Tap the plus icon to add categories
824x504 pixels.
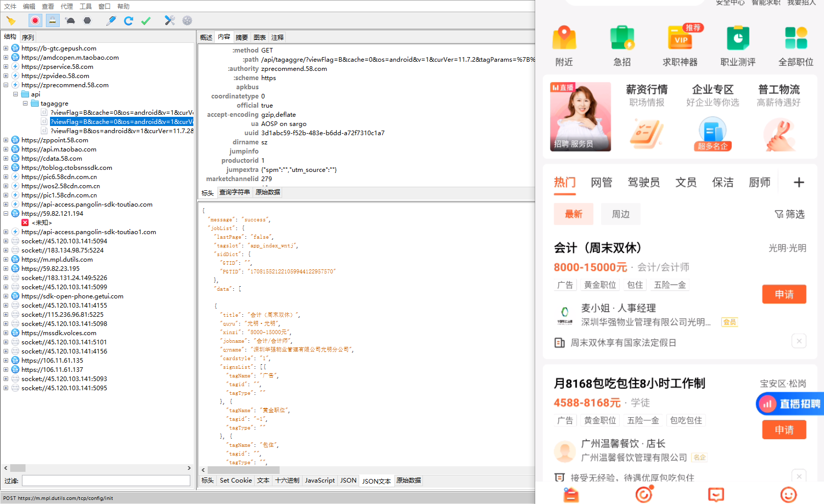click(799, 182)
